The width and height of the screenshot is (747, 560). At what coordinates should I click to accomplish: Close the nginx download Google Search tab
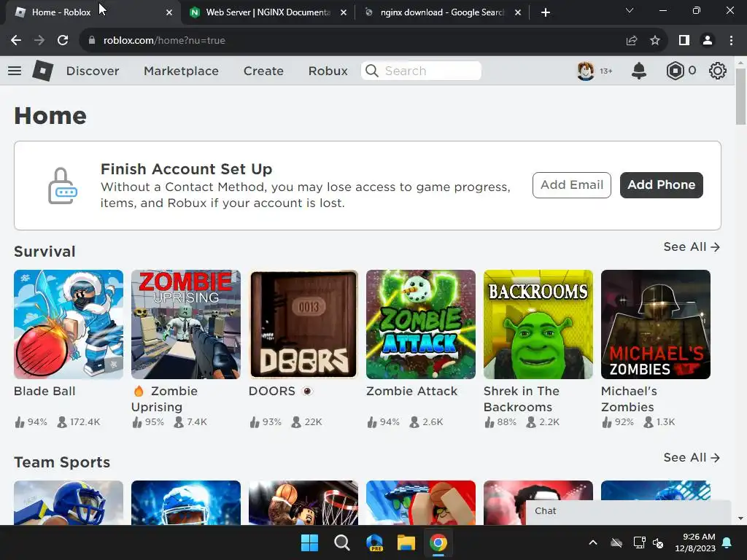pos(518,13)
